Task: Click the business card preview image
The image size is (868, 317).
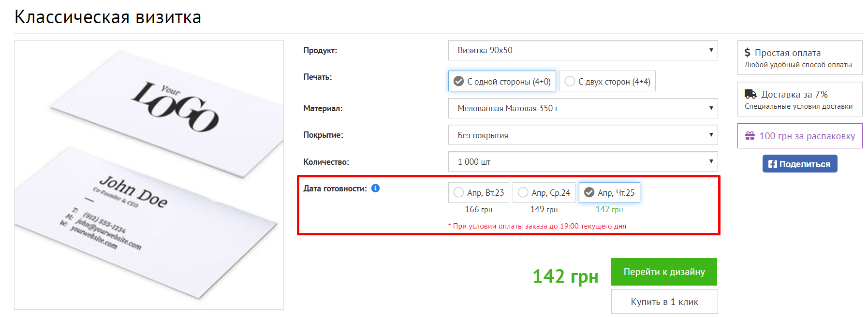Action: click(x=149, y=175)
